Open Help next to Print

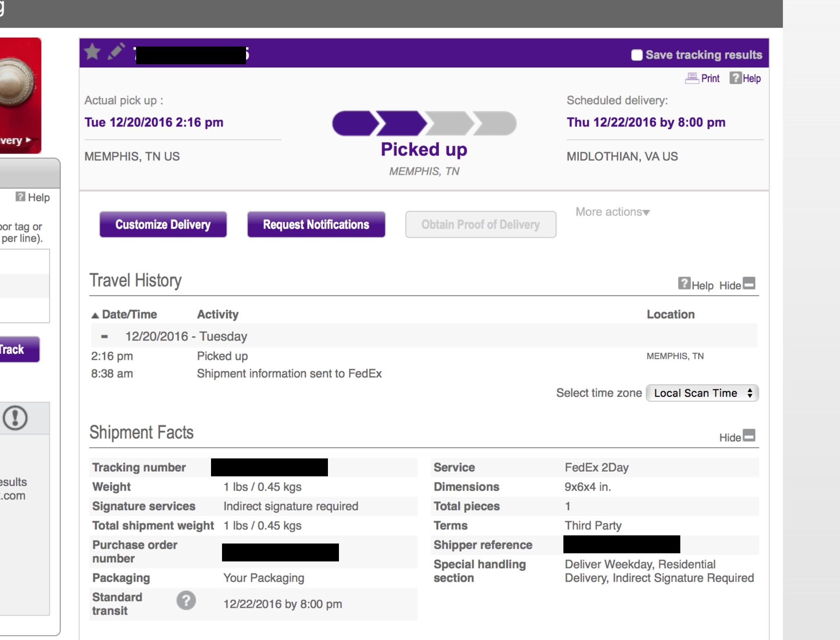745,78
